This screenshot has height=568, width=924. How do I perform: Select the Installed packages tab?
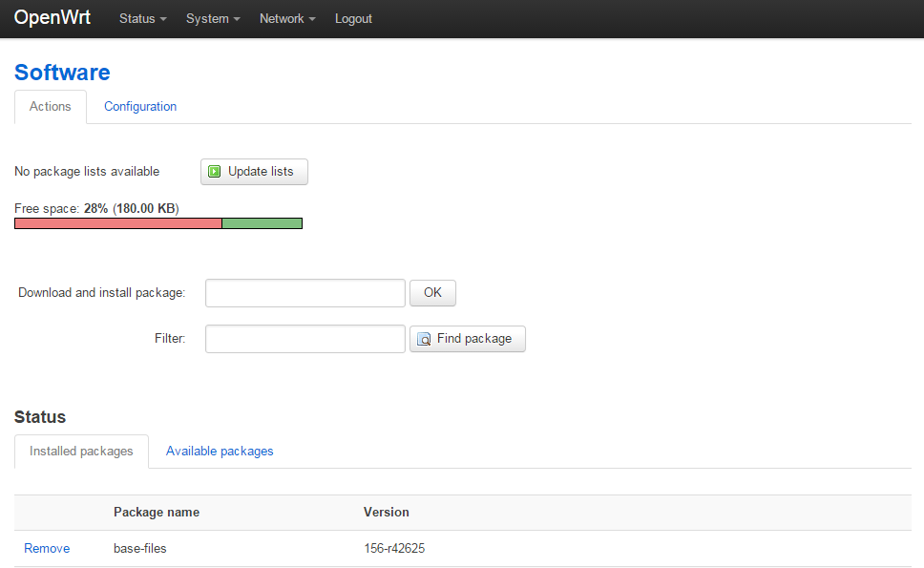click(x=81, y=452)
